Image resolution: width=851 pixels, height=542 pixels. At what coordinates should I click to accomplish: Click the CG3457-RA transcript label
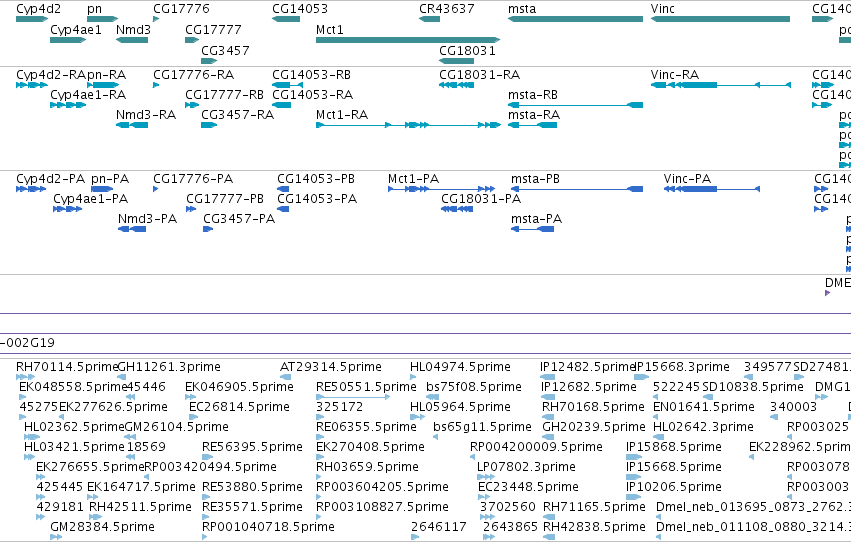click(x=238, y=114)
